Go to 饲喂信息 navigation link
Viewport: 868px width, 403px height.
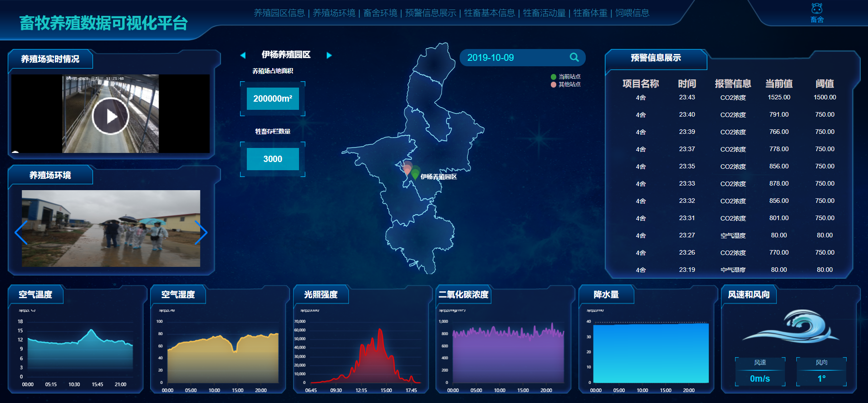point(632,13)
